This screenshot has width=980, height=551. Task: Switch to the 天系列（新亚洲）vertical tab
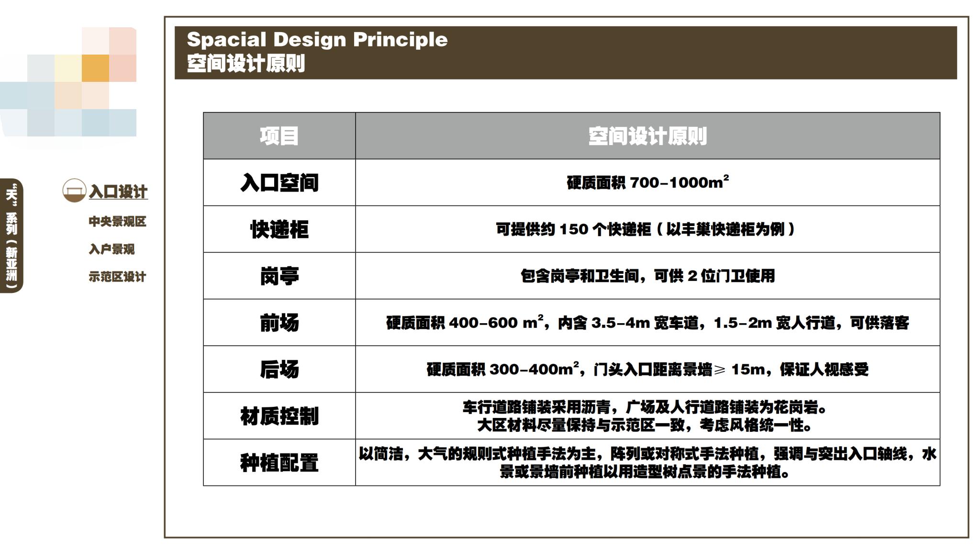pos(11,230)
